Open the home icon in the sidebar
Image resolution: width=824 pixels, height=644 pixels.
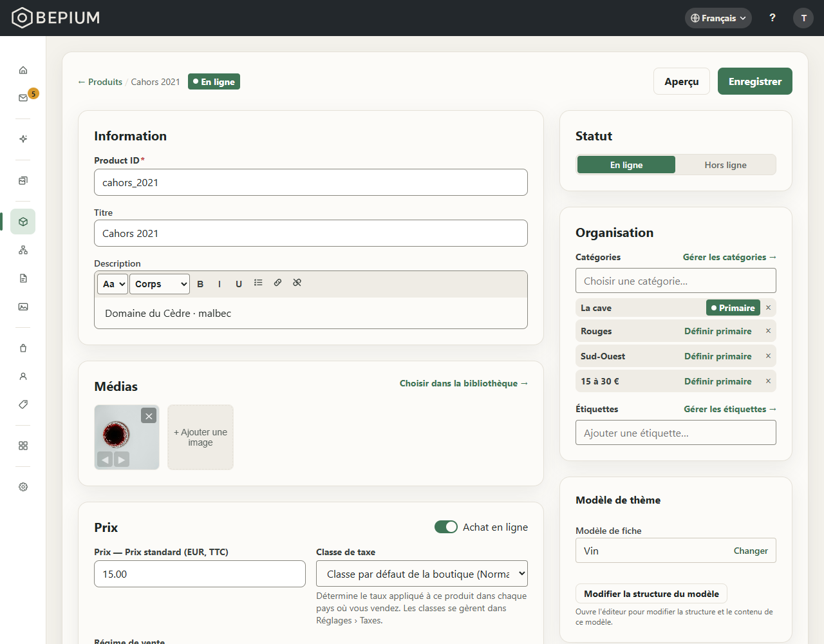point(23,70)
